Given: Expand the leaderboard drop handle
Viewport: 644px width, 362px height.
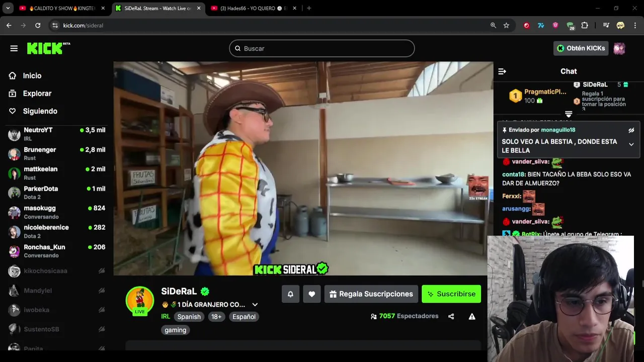Looking at the screenshot, I should (569, 114).
